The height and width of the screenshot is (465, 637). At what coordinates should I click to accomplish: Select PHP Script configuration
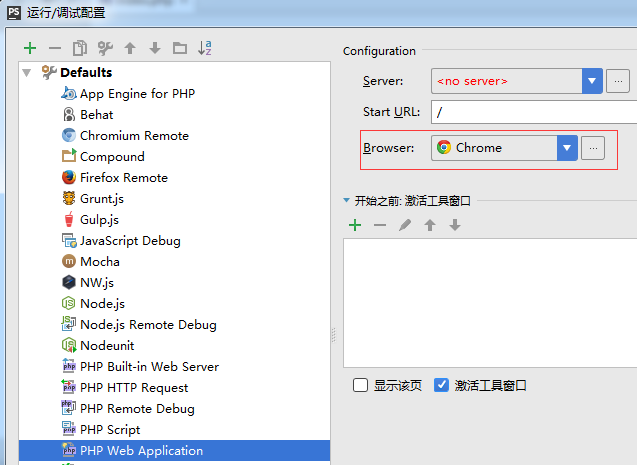click(174, 430)
